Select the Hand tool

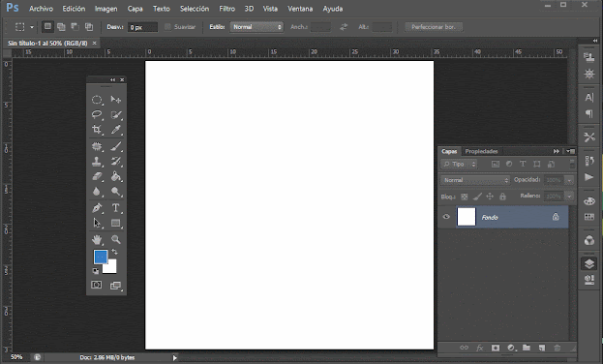tap(97, 239)
